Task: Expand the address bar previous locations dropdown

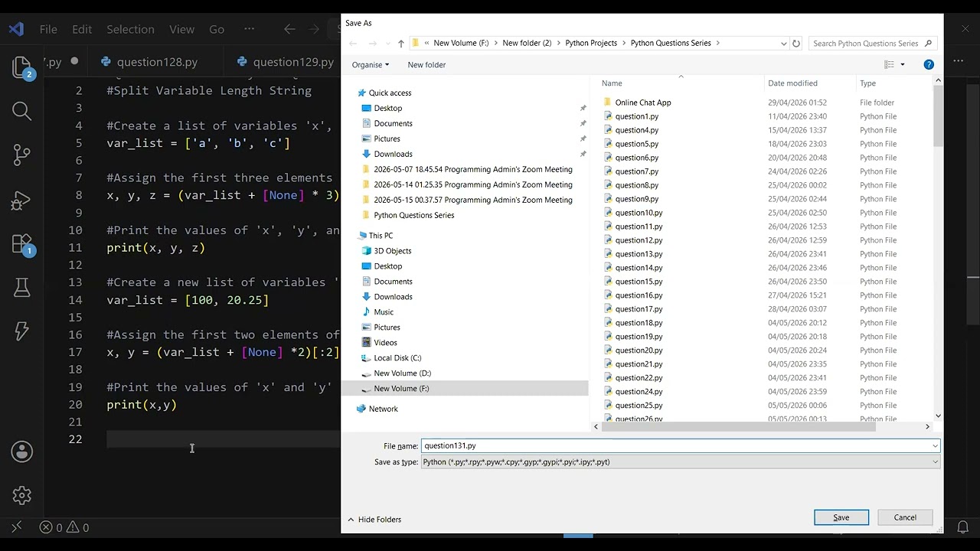Action: 784,44
